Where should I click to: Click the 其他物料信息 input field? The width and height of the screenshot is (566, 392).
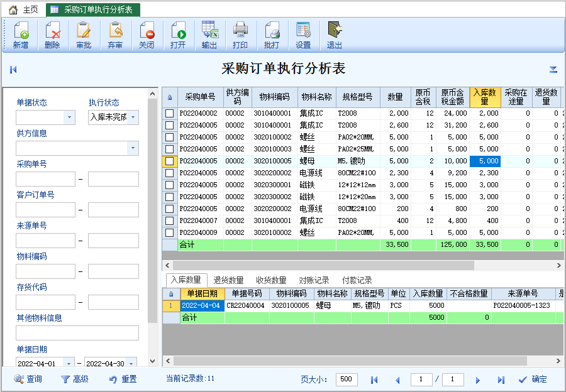pos(77,333)
